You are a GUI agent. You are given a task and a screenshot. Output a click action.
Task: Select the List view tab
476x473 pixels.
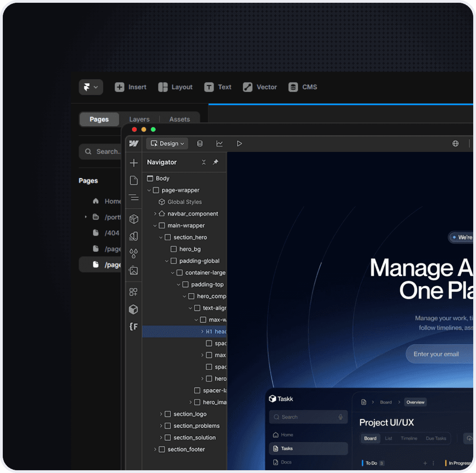pos(389,439)
